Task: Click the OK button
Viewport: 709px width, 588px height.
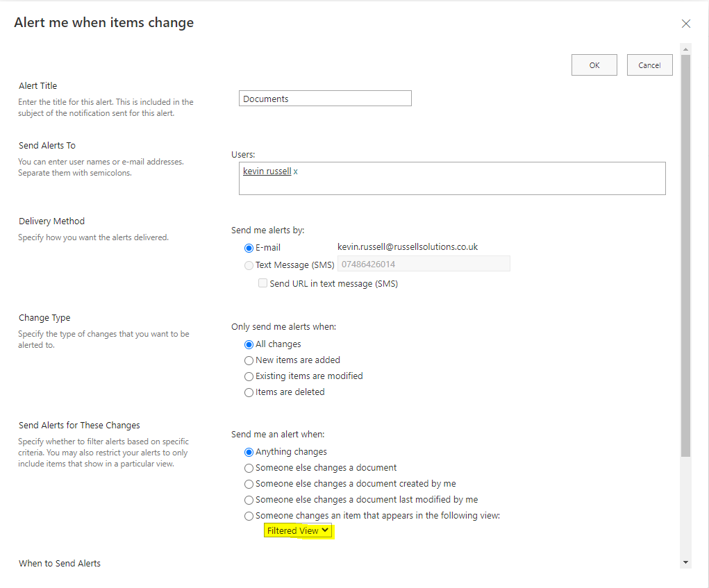Action: (594, 65)
